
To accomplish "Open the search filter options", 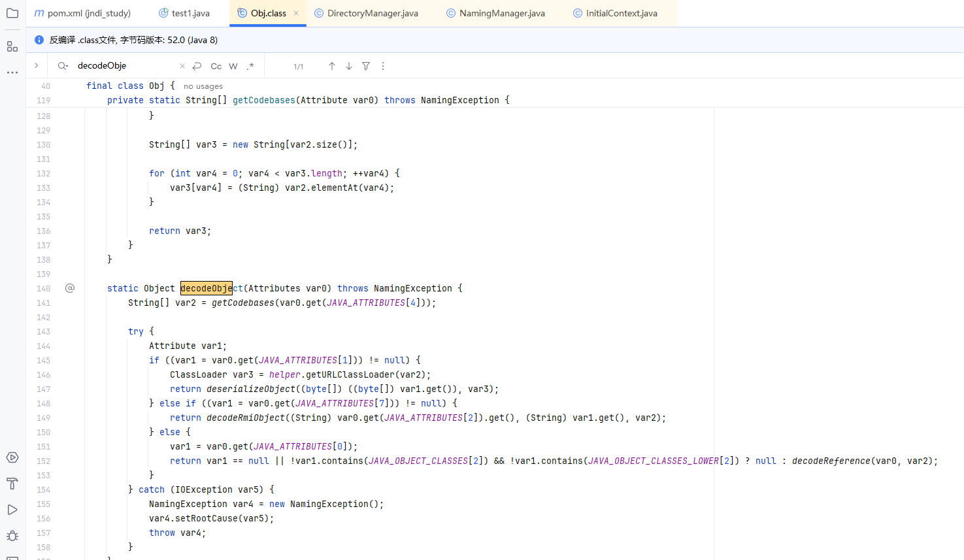I will click(366, 66).
